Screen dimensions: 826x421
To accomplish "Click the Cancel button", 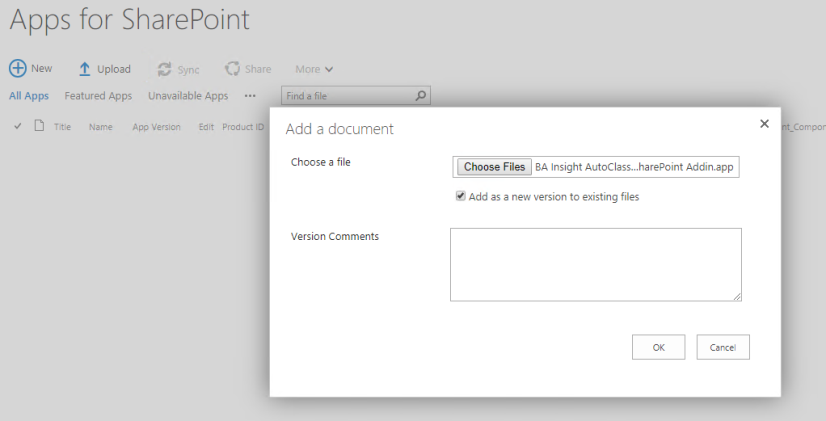I will coord(722,347).
